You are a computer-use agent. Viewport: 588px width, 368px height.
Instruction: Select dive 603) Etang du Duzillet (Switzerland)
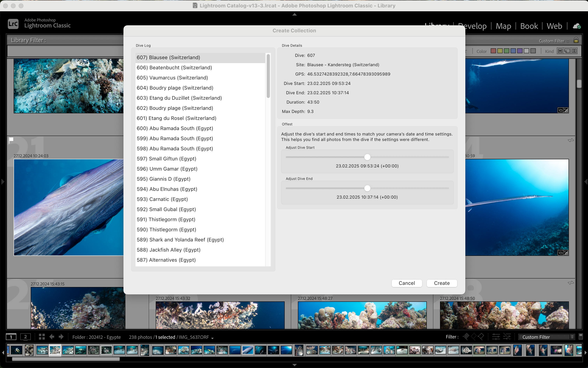coord(200,98)
